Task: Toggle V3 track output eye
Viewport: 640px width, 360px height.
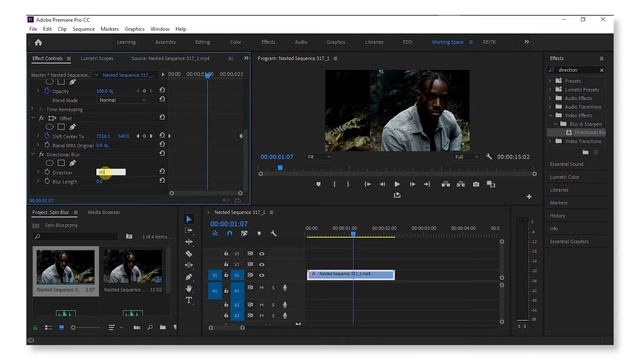Action: [x=262, y=254]
